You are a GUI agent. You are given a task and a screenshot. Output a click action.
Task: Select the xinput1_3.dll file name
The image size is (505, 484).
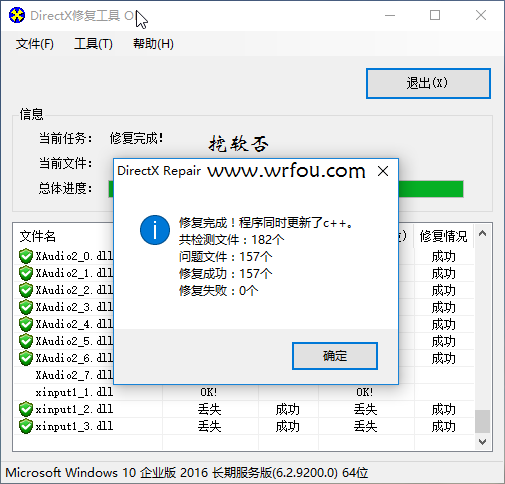click(x=74, y=426)
